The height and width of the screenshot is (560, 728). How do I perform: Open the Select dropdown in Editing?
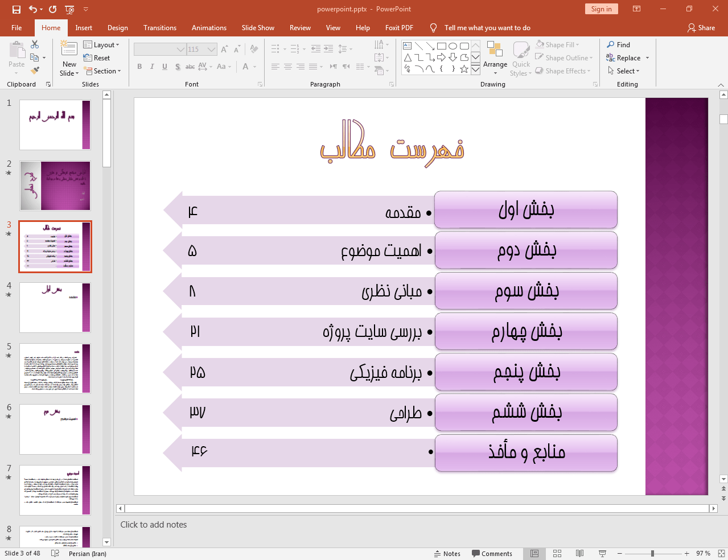[x=624, y=71]
